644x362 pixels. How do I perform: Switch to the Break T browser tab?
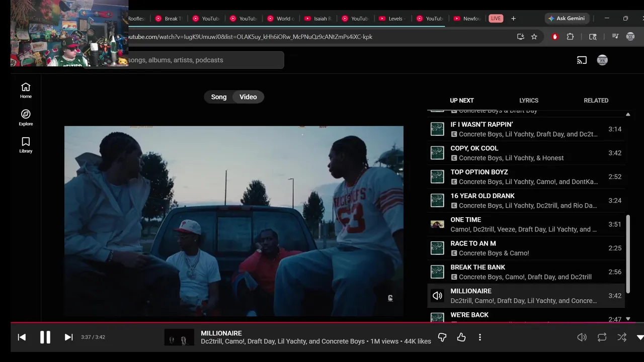point(169,19)
